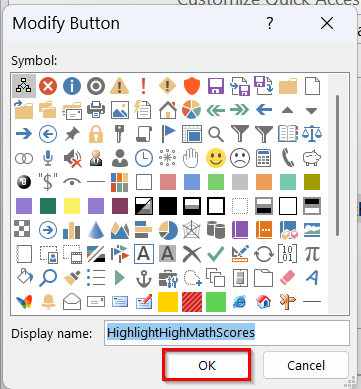Pick the purple floppy disk save symbol
The width and height of the screenshot is (361, 389).
pyautogui.click(x=216, y=86)
